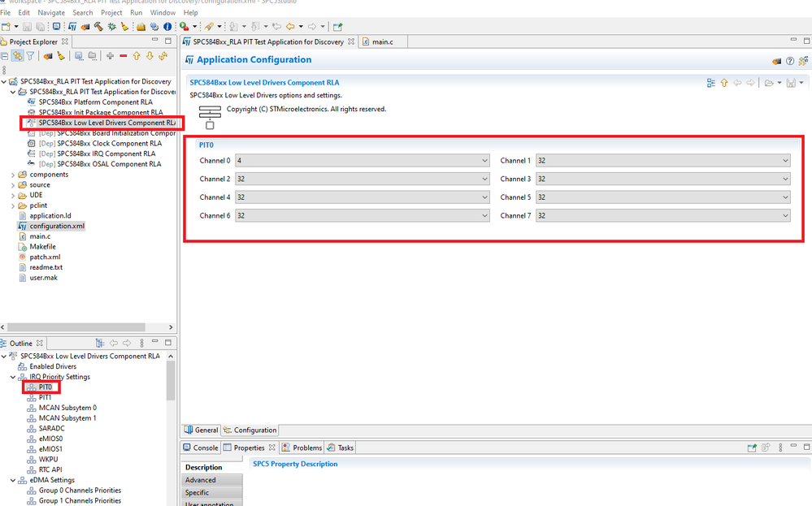Open the Channel 5 dropdown
This screenshot has height=506, width=812.
coord(663,197)
